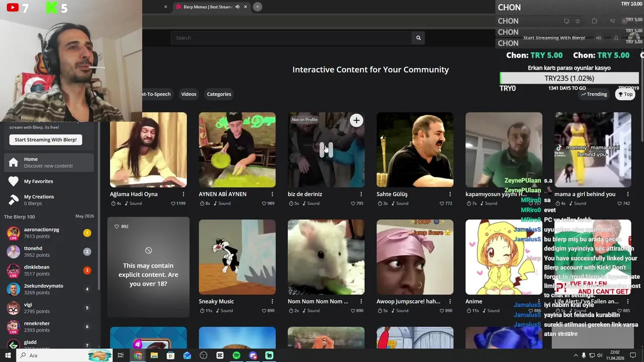
Task: Open options menu for AYNEN ABİ AYNEN
Action: tap(272, 194)
